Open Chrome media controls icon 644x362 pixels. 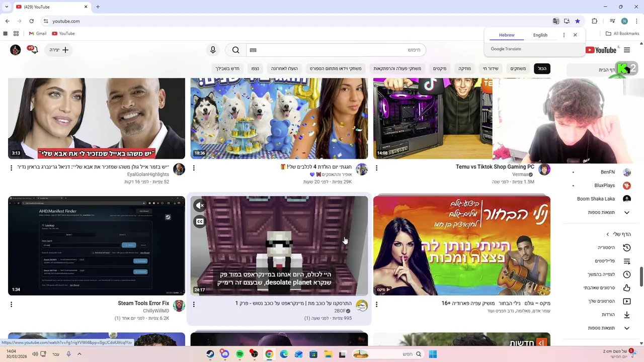click(612, 21)
